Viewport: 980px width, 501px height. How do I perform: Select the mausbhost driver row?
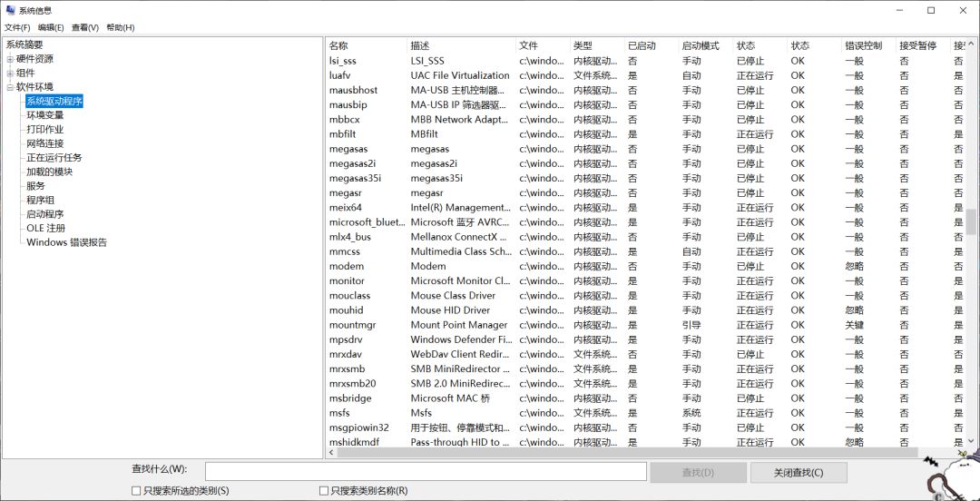(x=646, y=90)
